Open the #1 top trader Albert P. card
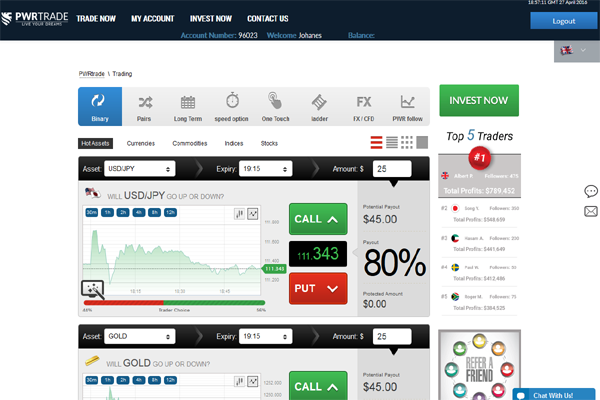This screenshot has width=600, height=400. pyautogui.click(x=479, y=176)
